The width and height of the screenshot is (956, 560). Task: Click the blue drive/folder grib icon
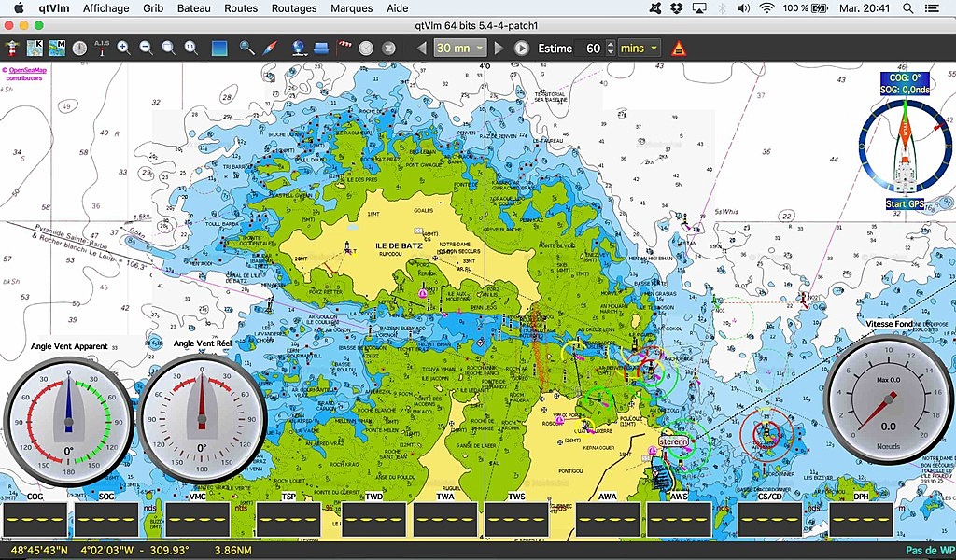[x=321, y=49]
